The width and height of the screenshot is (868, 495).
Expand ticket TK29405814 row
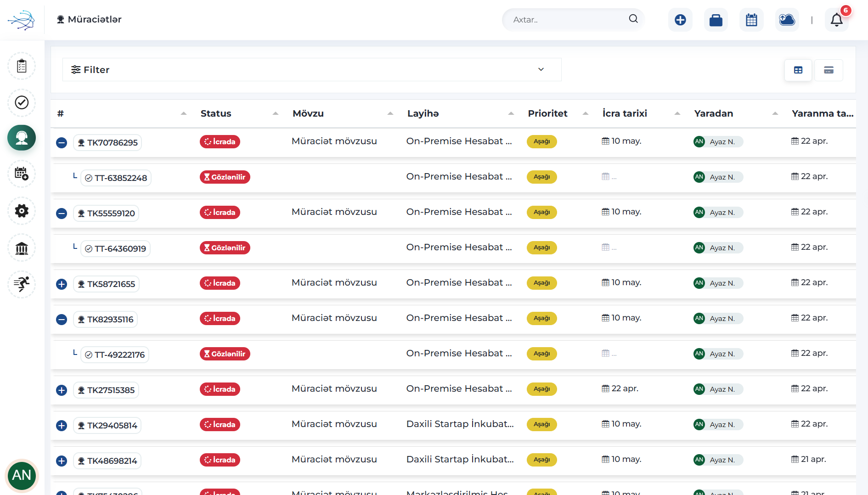tap(62, 426)
